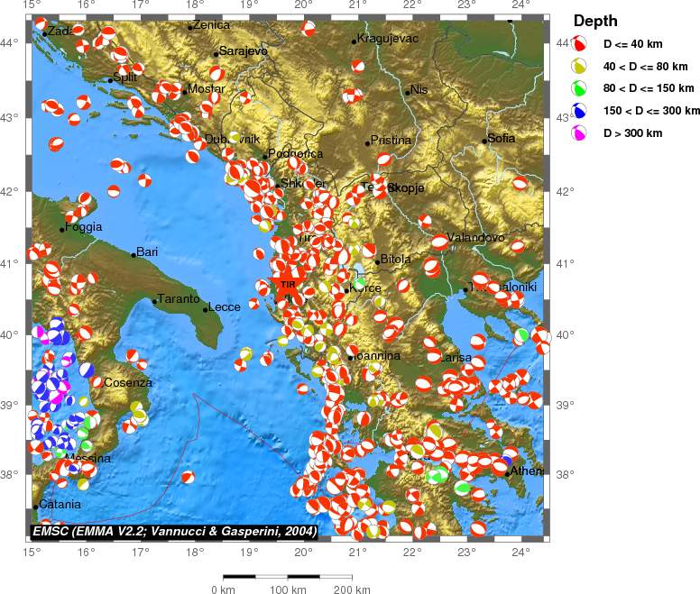
Task: Click the Depth legend title
Action: coord(596,21)
